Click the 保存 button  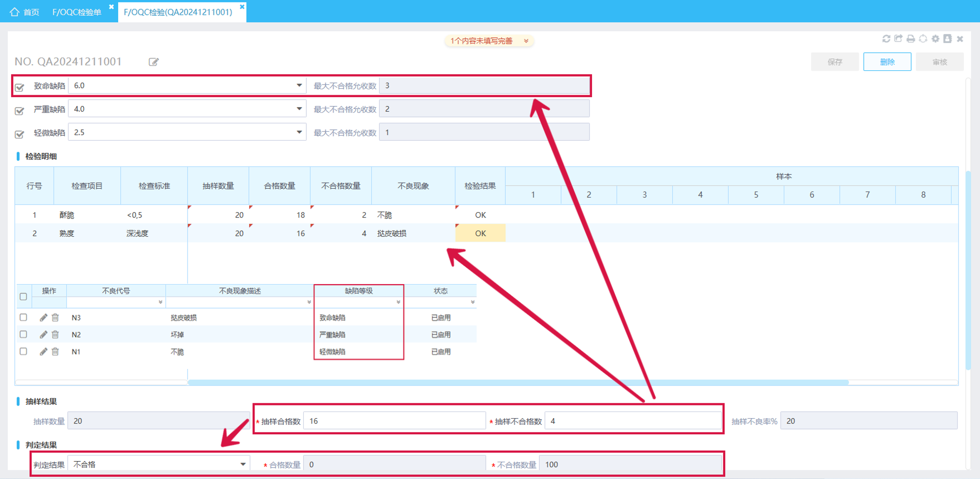pyautogui.click(x=835, y=62)
